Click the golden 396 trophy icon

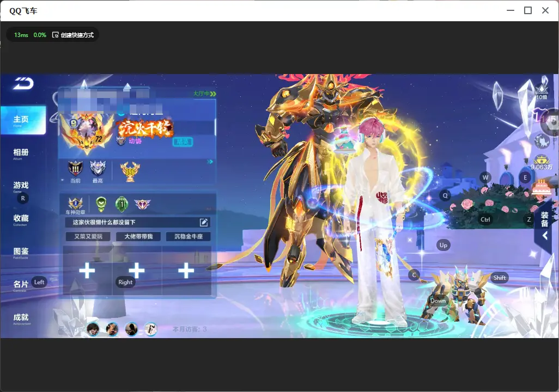coord(130,171)
